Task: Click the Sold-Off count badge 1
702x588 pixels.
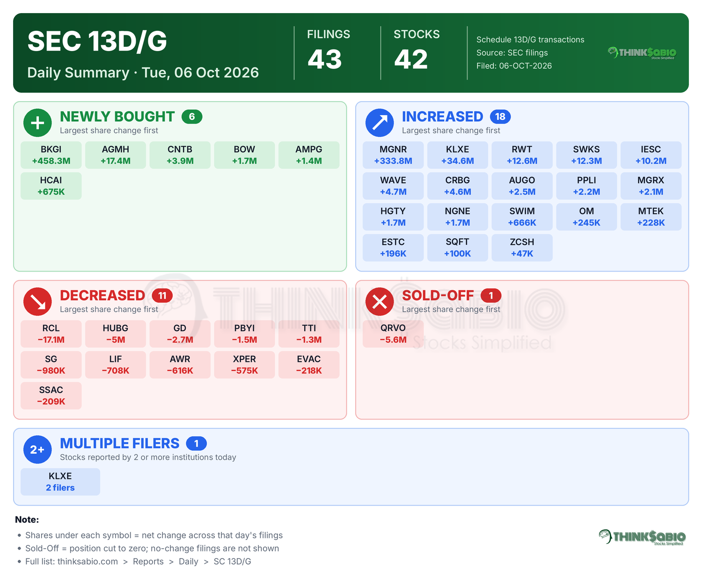Action: pyautogui.click(x=491, y=295)
